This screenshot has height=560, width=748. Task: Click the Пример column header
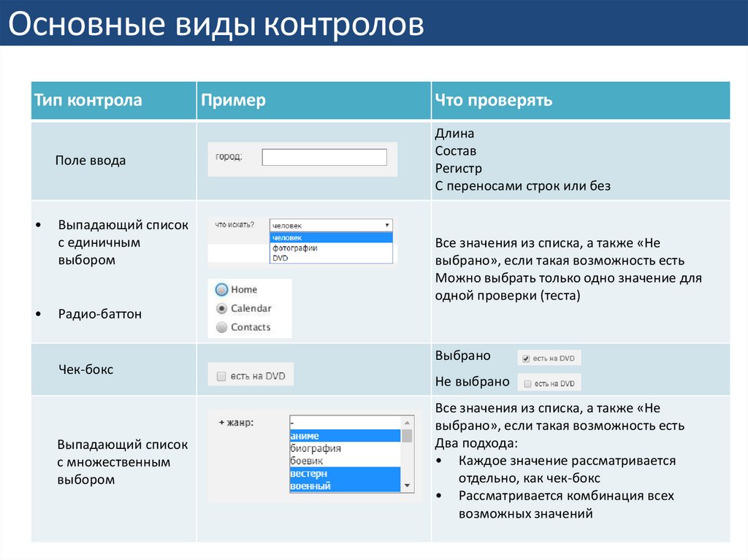tap(314, 100)
